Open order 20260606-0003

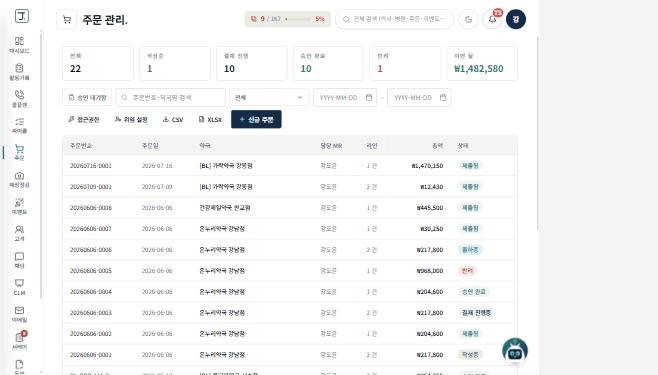pos(290,312)
